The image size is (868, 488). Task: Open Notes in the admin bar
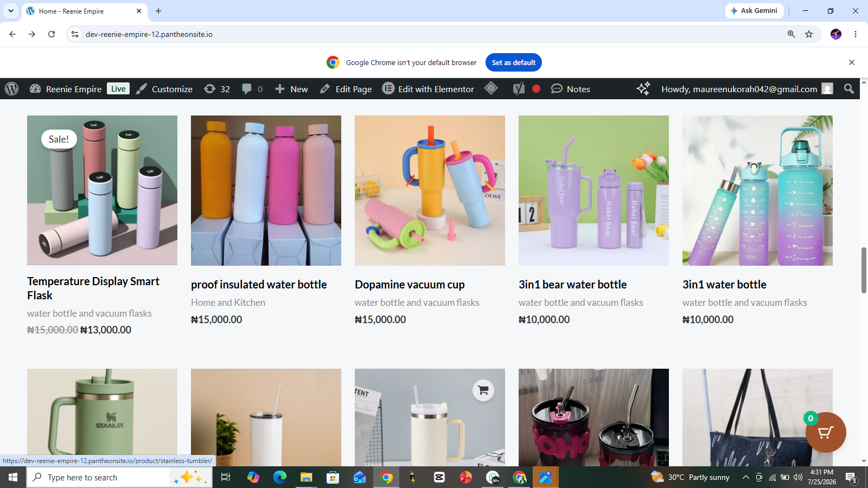pos(571,89)
